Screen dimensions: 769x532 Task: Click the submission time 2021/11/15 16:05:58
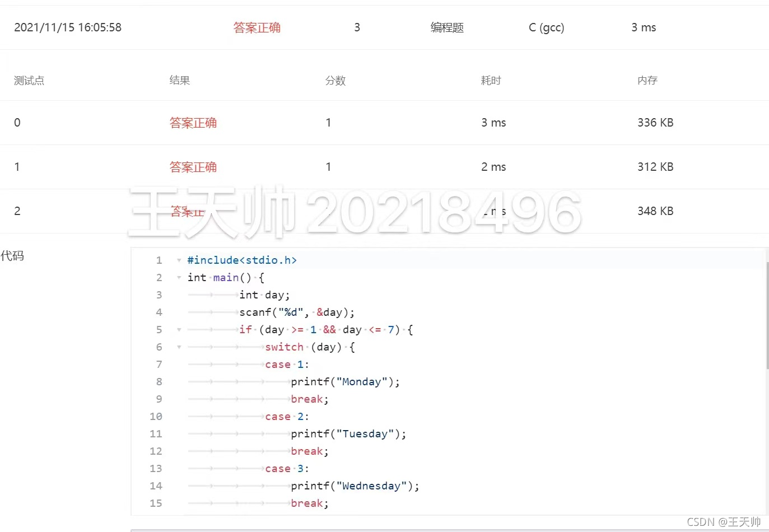click(x=68, y=27)
